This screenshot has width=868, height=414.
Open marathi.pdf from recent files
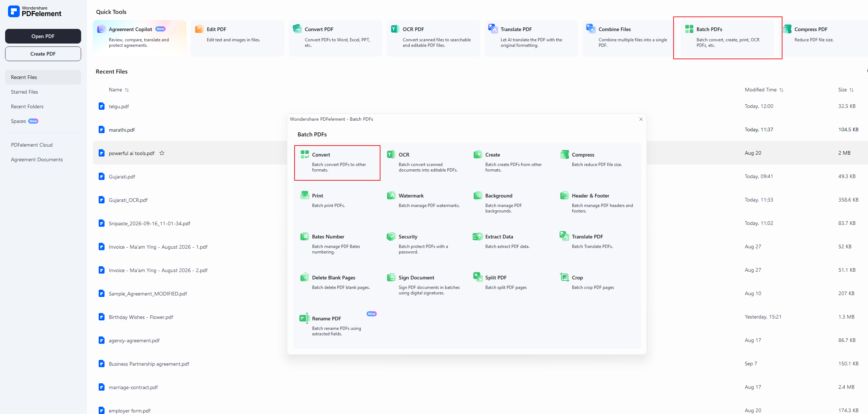point(122,130)
